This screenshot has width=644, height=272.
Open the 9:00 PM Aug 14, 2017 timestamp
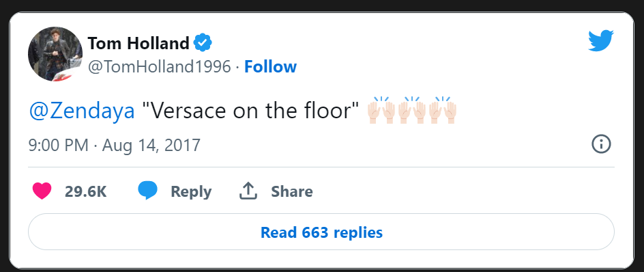coord(114,145)
